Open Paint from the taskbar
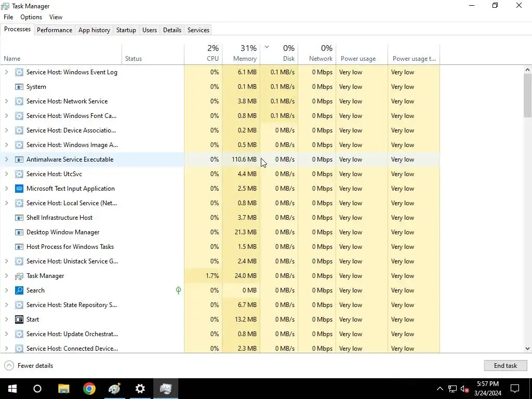Image resolution: width=532 pixels, height=399 pixels. pos(114,389)
